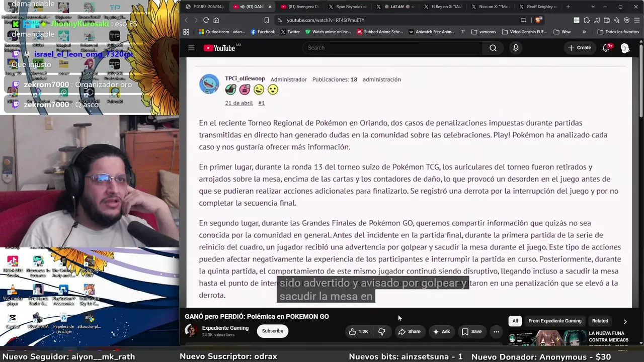Open YouTube notifications bell

click(607, 48)
